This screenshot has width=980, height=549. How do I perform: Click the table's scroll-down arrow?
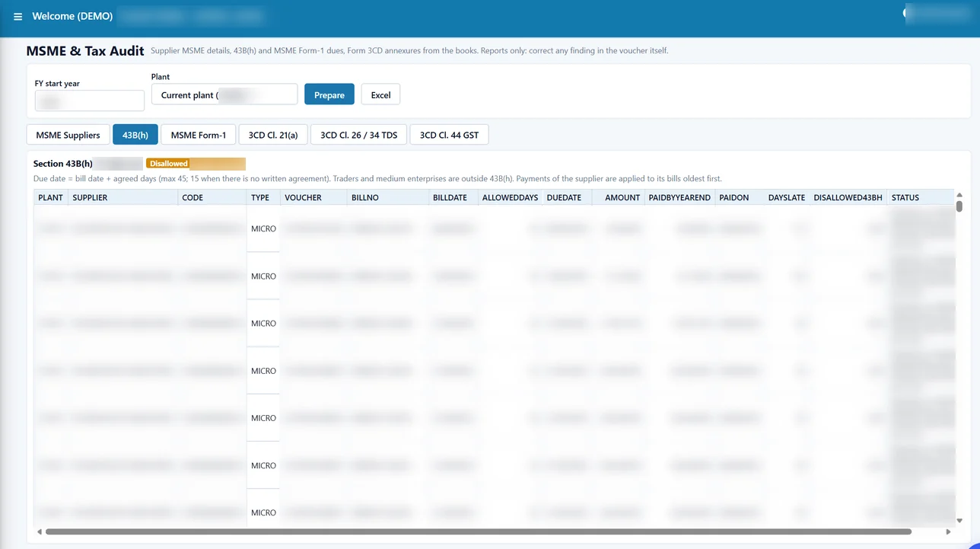(x=959, y=521)
